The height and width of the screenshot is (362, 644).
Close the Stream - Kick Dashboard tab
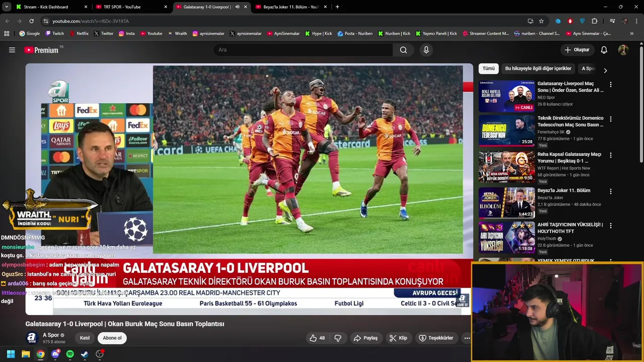pyautogui.click(x=86, y=7)
